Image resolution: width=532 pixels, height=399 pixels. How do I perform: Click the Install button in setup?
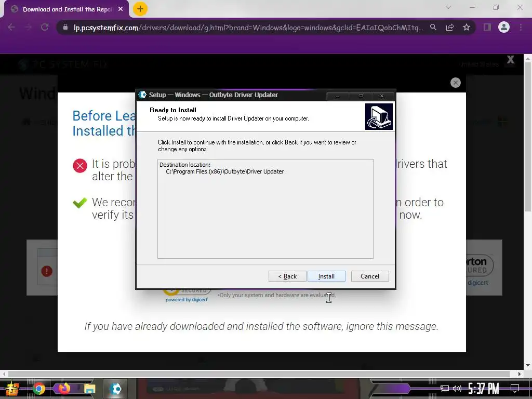click(326, 276)
